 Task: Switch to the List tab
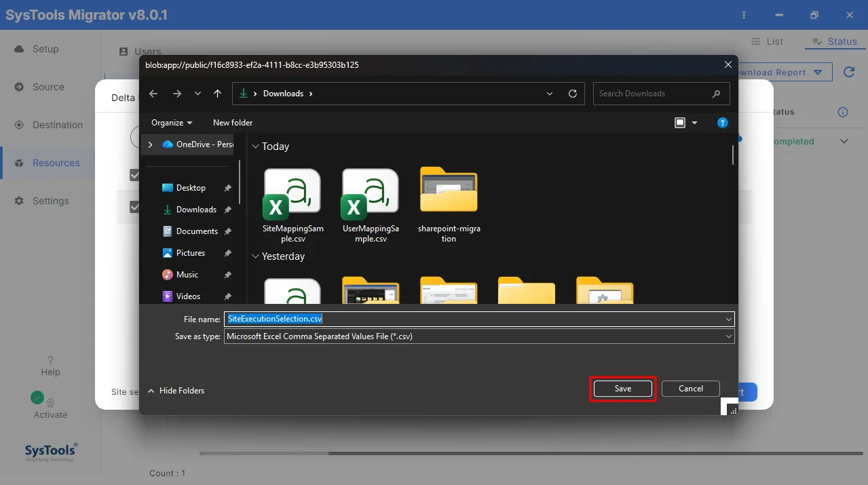point(768,41)
